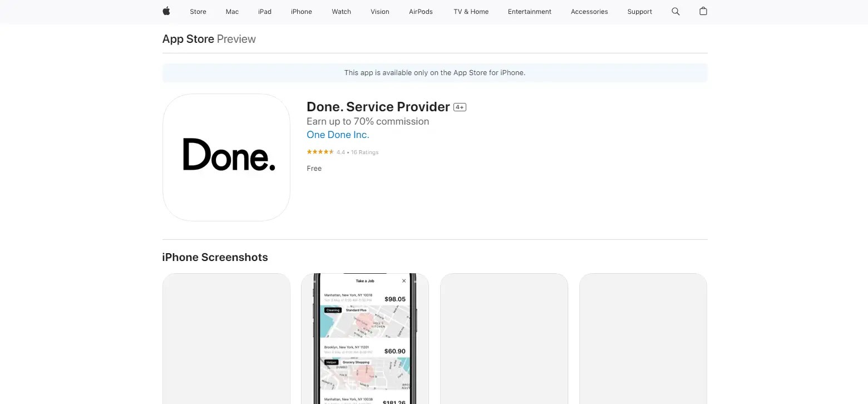
Task: Select the $60.90 Brooklyn job price
Action: click(x=395, y=352)
